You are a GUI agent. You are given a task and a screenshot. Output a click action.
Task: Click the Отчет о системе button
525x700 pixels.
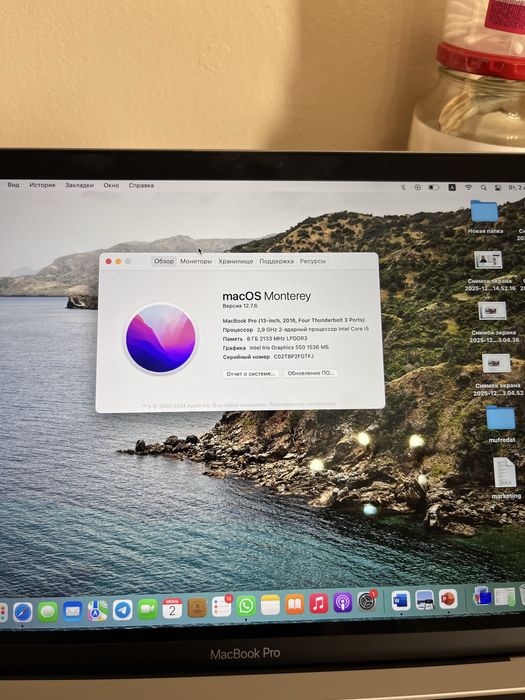(250, 374)
